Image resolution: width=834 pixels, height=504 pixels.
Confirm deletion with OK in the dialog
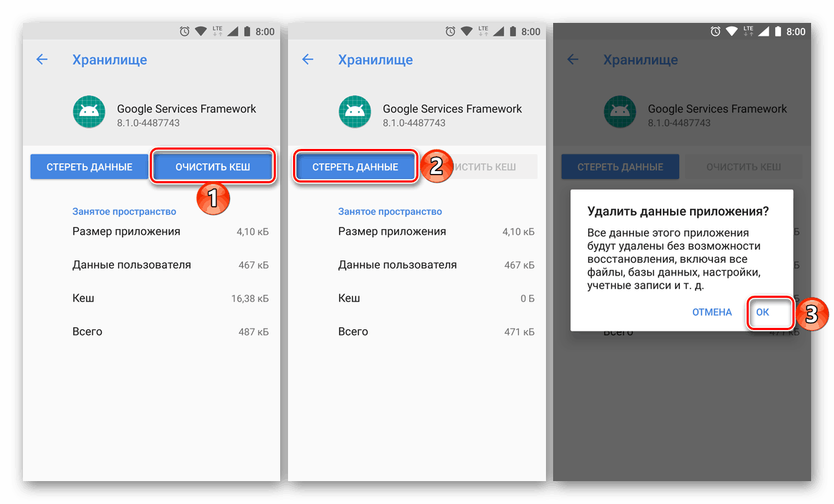coord(763,312)
